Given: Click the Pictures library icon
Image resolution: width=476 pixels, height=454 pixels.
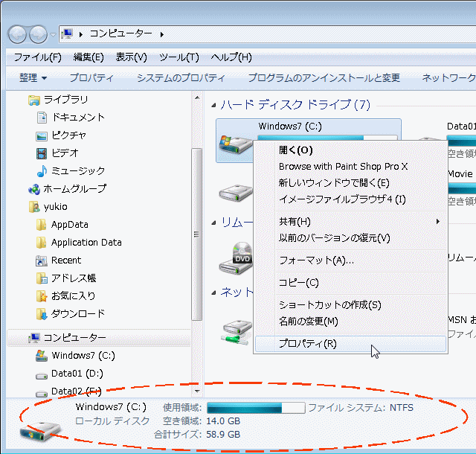Looking at the screenshot, I should [x=42, y=135].
